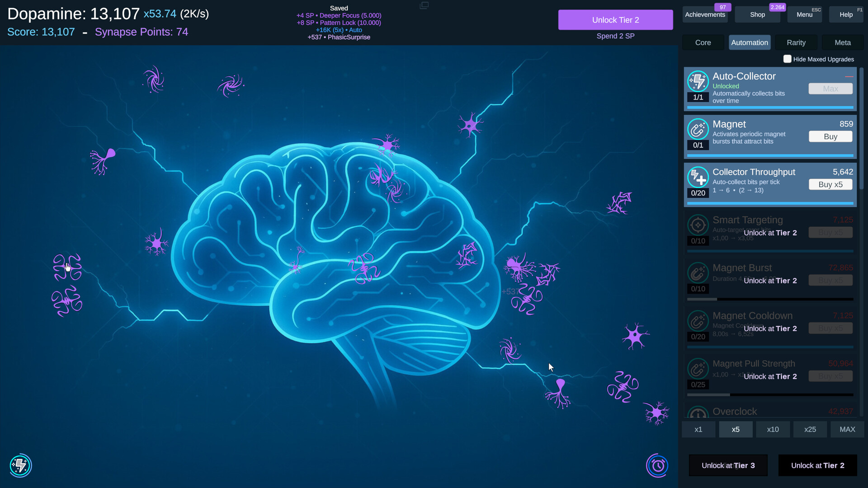
Task: Buy x5 Collector Throughput
Action: tap(830, 184)
